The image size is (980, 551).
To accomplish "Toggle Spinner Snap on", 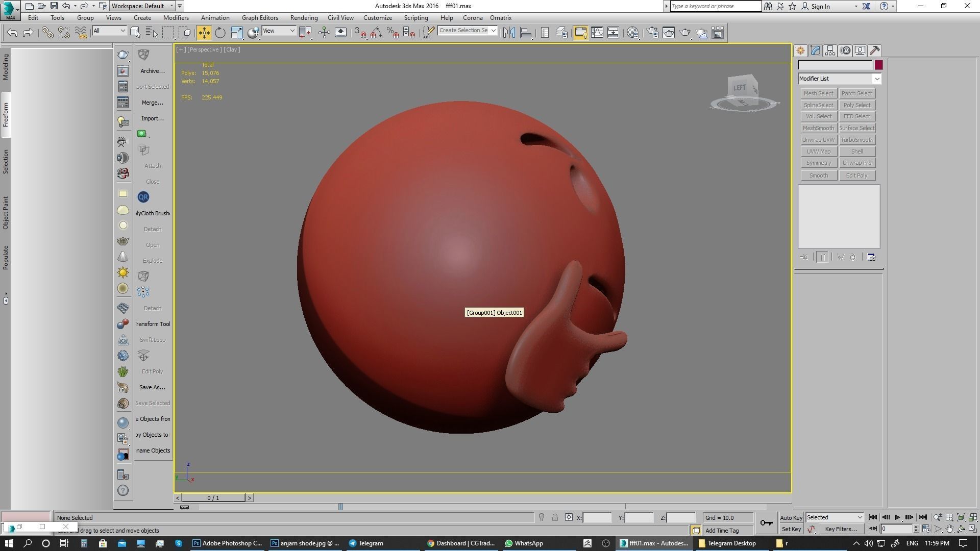I will 409,33.
